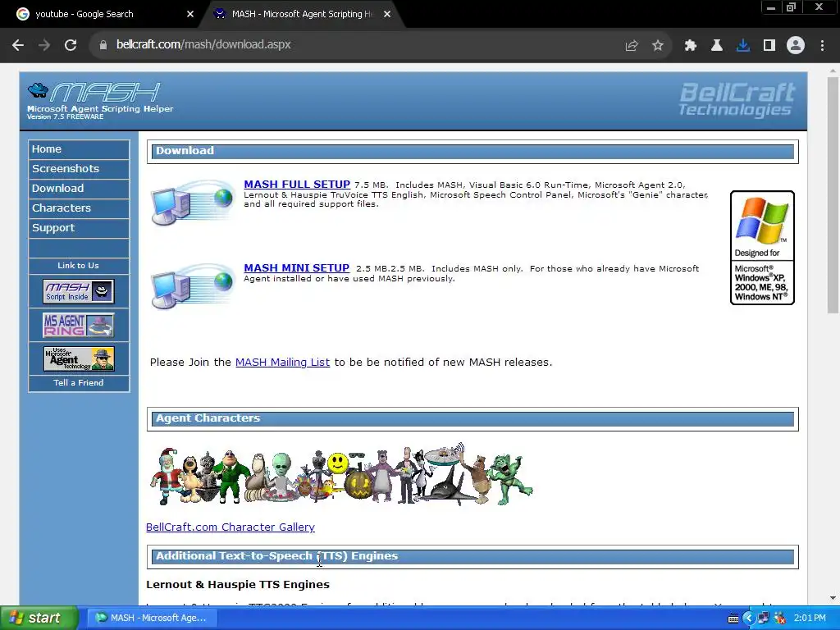Close the MASH Microsoft Agent tab
Image resolution: width=840 pixels, height=630 pixels.
click(387, 14)
